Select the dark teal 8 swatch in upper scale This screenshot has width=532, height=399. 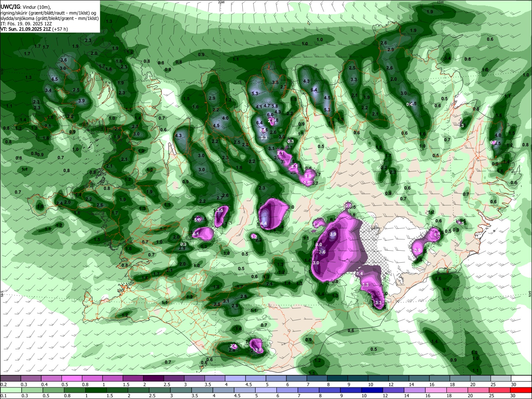click(x=337, y=378)
